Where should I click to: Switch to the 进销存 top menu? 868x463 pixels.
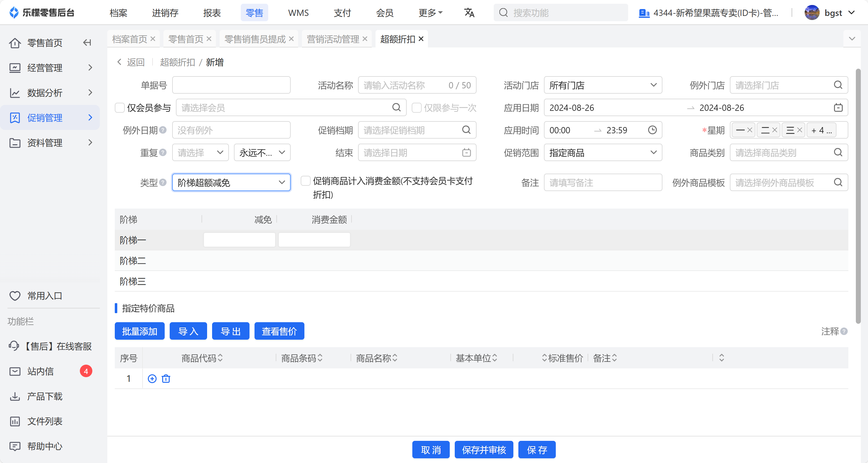(165, 13)
